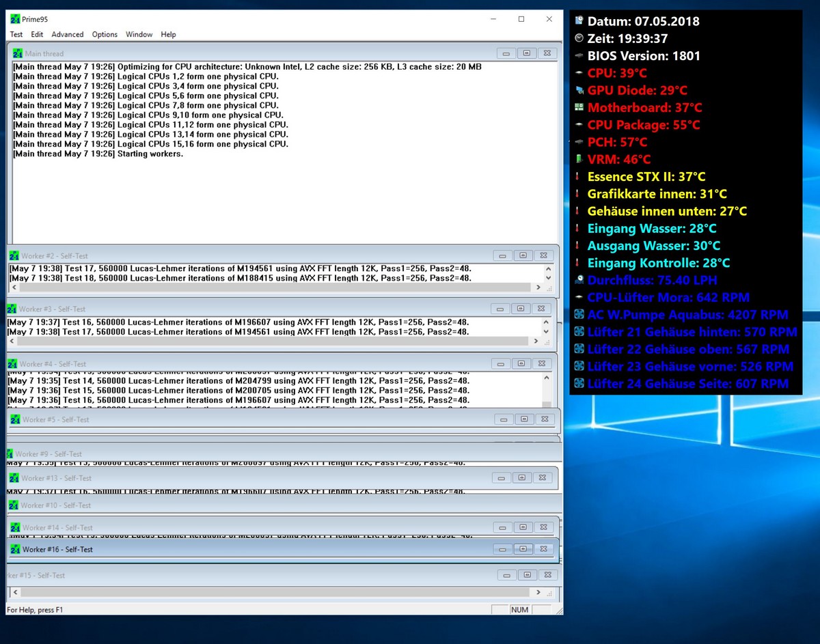Open the Window menu

coord(139,34)
